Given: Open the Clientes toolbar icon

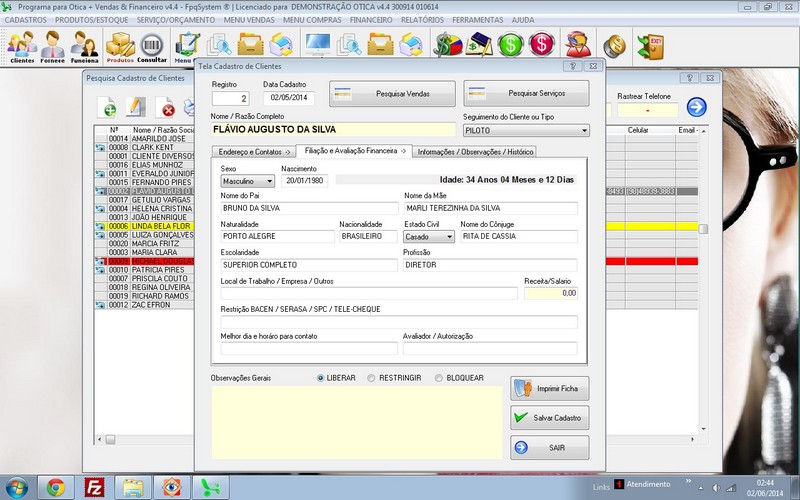Looking at the screenshot, I should [x=21, y=45].
